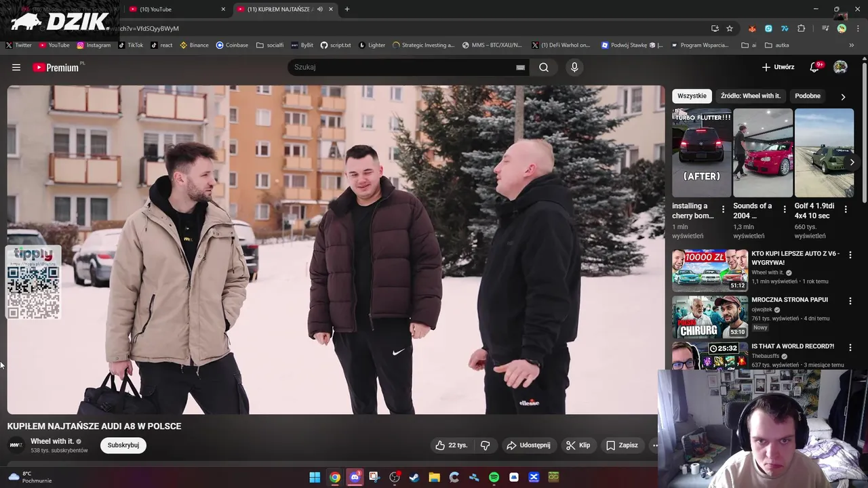Screen dimensions: 868x488
Task: Open options for 'KTO KUPI LEPSZE AUTO' video
Action: tap(850, 255)
